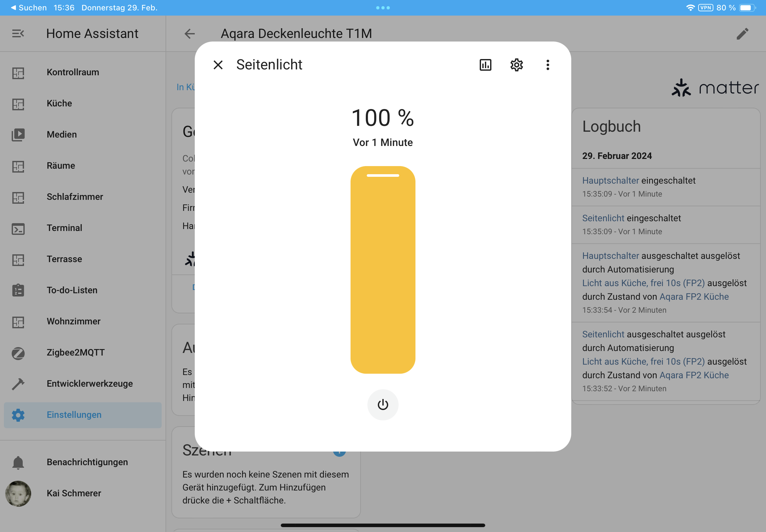Open the Terminal sidebar item
The width and height of the screenshot is (766, 532).
click(x=64, y=228)
